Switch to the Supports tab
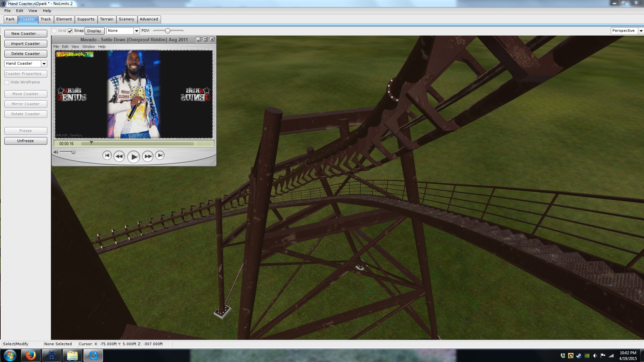 click(x=86, y=19)
